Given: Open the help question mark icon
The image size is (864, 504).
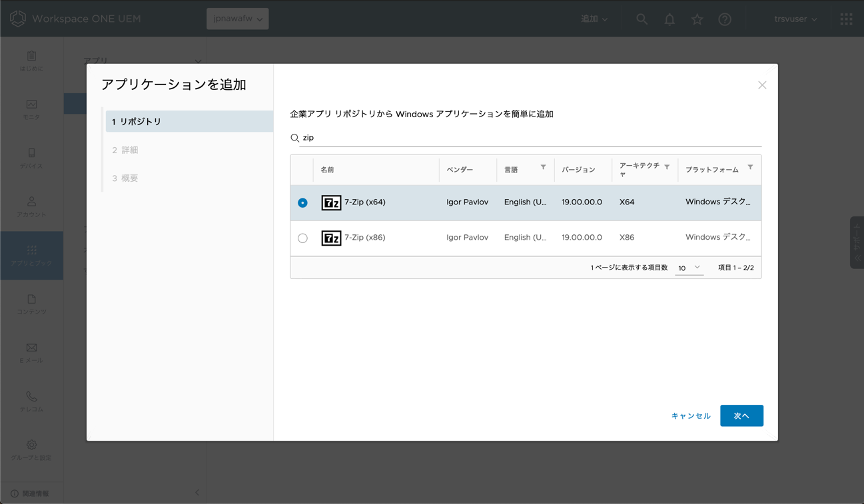Looking at the screenshot, I should [725, 19].
